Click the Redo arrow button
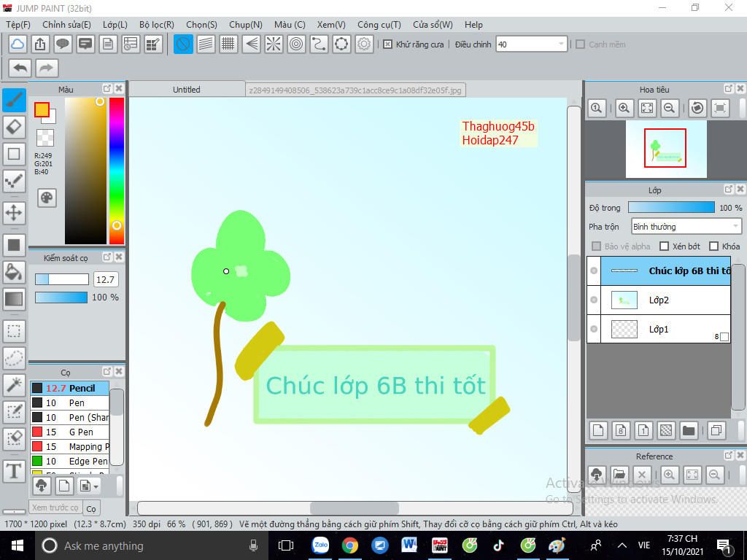Screen dimensions: 747x560 46,68
